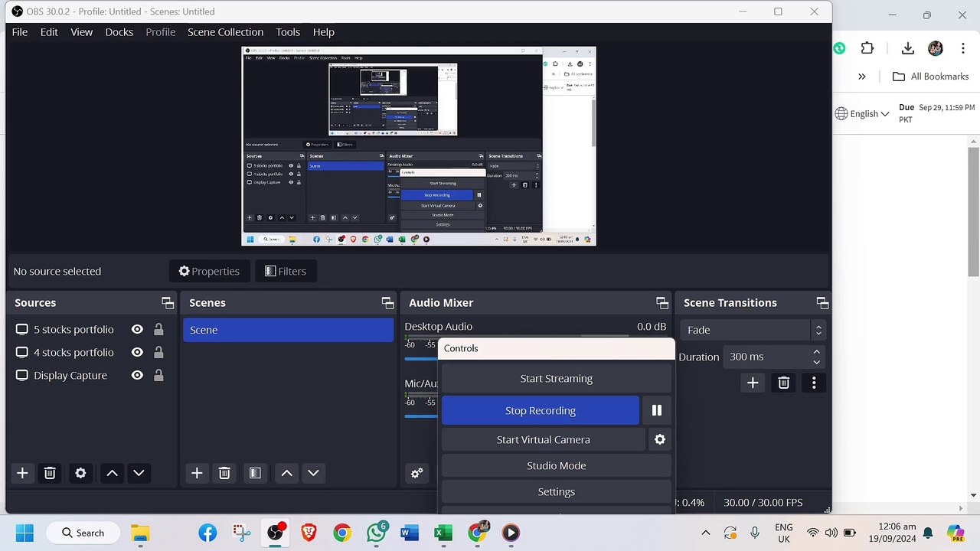Move source up arrow in Sources panel
The height and width of the screenshot is (551, 980).
tap(112, 473)
